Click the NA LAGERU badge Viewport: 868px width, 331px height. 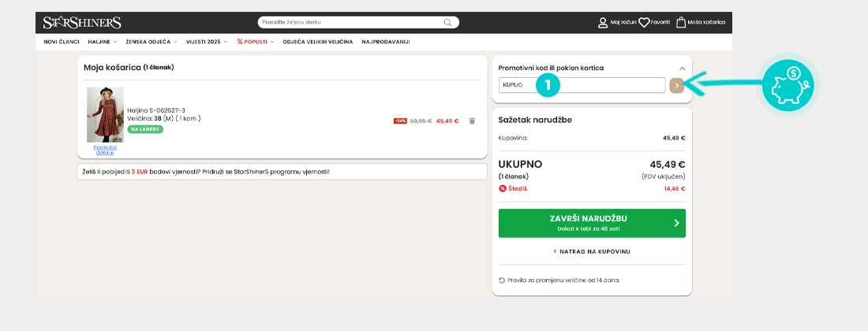click(x=145, y=129)
